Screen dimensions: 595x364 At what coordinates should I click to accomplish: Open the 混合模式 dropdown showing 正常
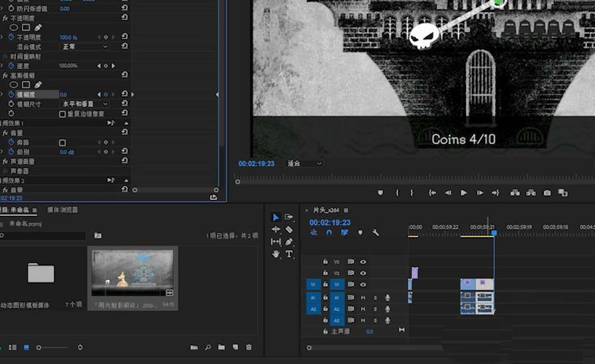tap(85, 46)
